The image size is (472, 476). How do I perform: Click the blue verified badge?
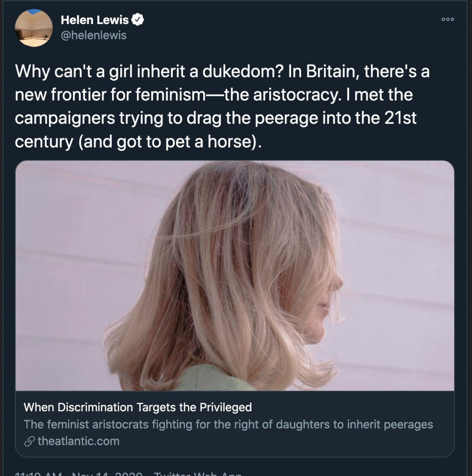click(x=138, y=20)
